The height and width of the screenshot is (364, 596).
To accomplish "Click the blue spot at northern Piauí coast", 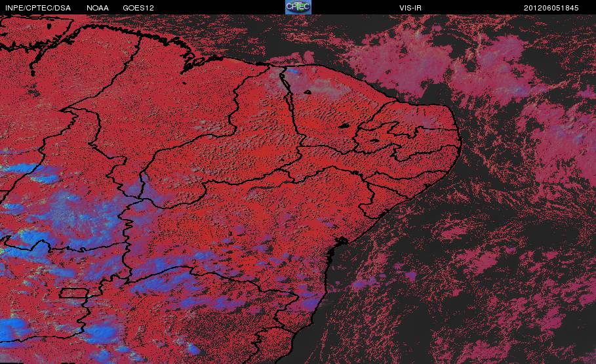I will pos(293,71).
